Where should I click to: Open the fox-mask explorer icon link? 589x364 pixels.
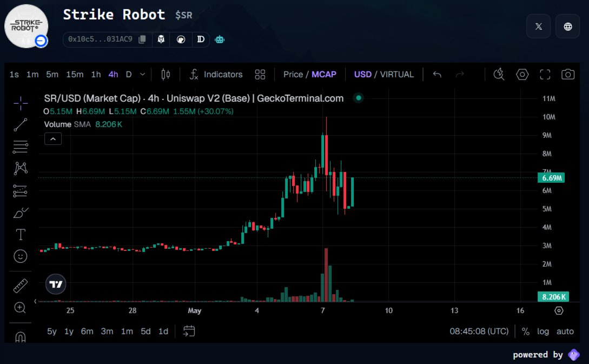(161, 39)
